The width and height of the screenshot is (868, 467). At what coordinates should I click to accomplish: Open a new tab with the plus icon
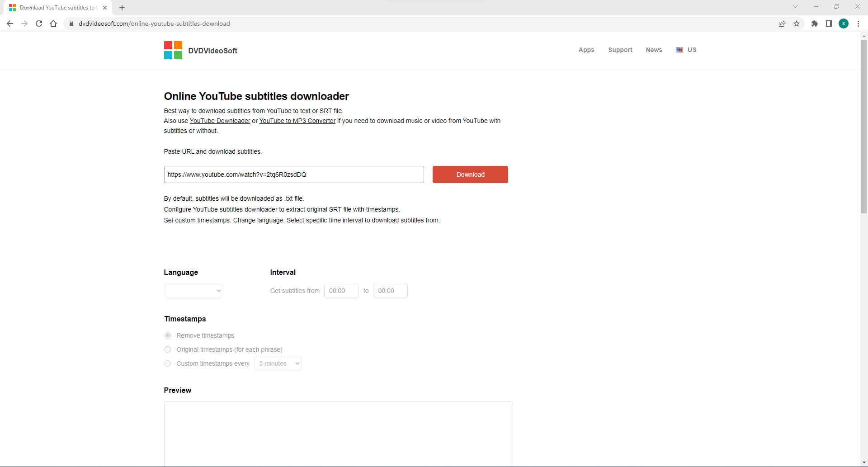pyautogui.click(x=122, y=8)
